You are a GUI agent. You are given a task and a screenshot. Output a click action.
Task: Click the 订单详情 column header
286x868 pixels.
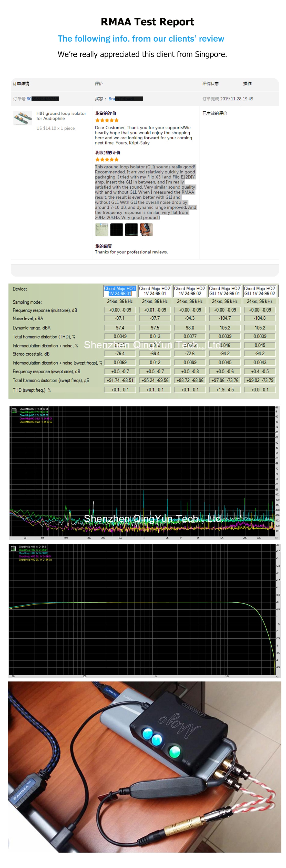click(x=21, y=84)
